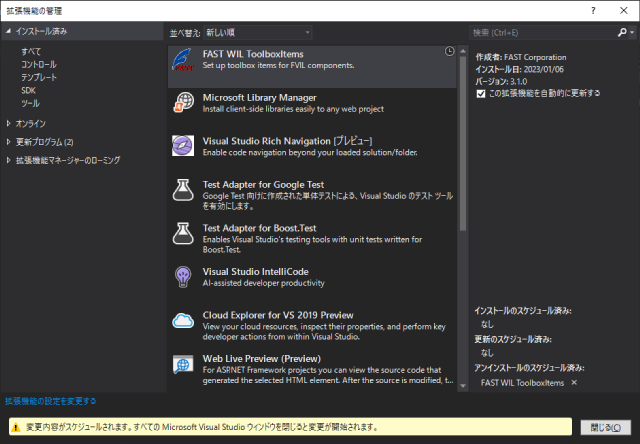This screenshot has height=444, width=640.
Task: Expand the 更新プログラム (2) node
Action: point(8,142)
